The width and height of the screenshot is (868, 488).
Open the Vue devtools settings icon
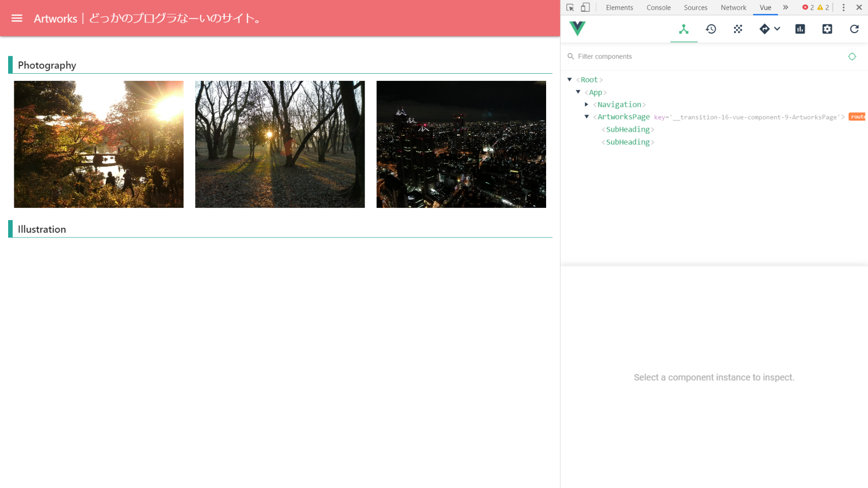(x=827, y=29)
